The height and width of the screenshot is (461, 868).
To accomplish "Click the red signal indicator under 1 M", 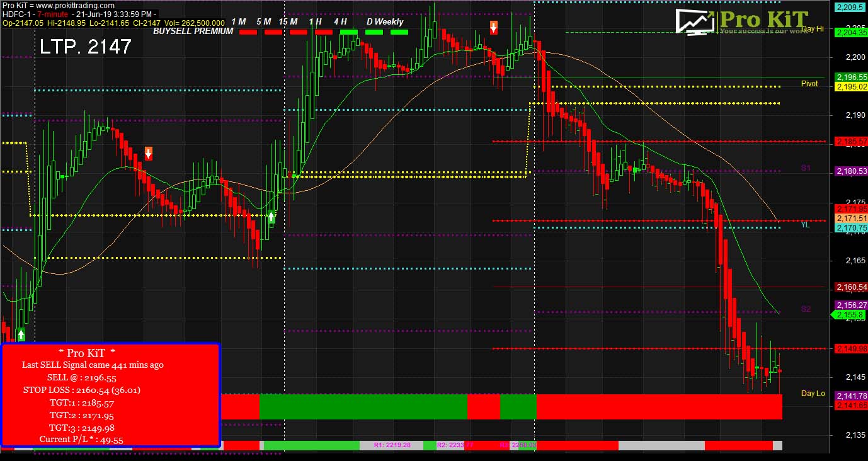I will click(248, 31).
